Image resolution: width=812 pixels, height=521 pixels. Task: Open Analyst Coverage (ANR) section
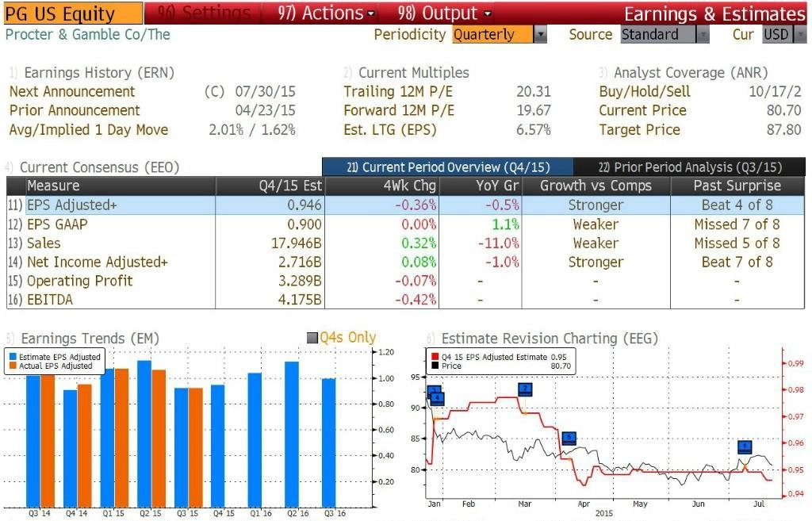point(684,72)
